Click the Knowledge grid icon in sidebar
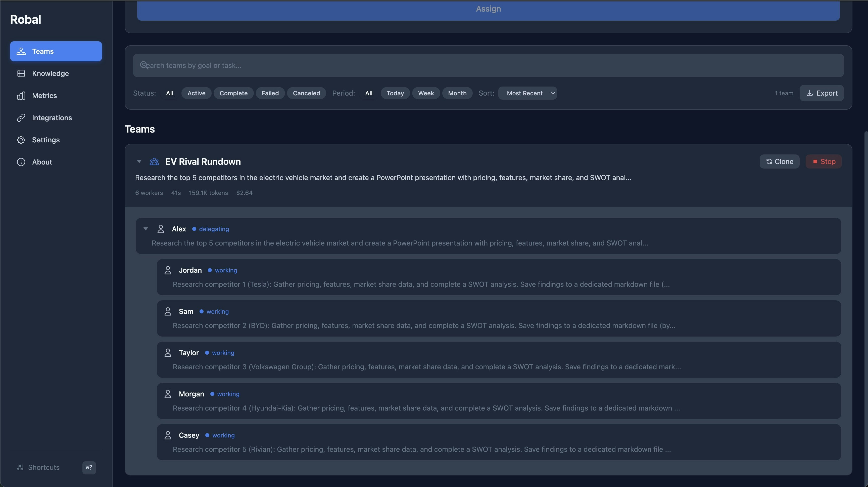Screen dimensions: 868x487 click(21, 73)
